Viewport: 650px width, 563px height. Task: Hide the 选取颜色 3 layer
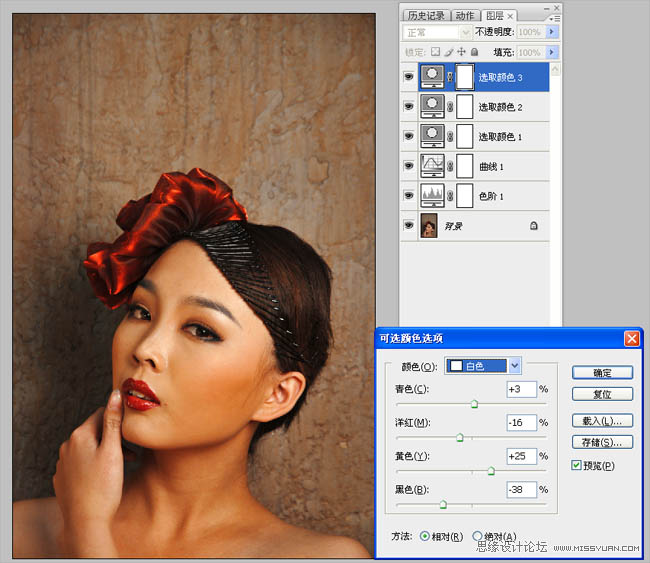(408, 77)
